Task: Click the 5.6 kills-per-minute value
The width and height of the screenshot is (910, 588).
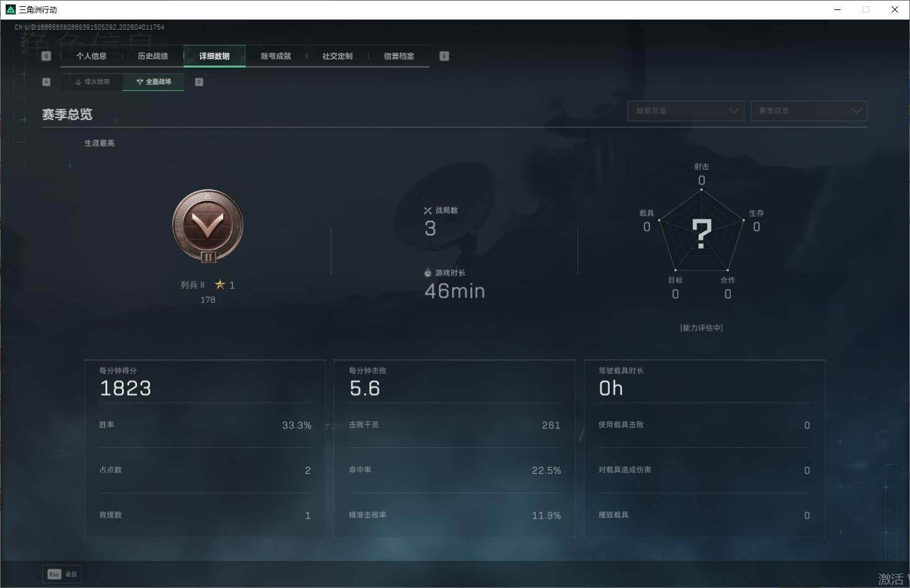Action: 365,388
